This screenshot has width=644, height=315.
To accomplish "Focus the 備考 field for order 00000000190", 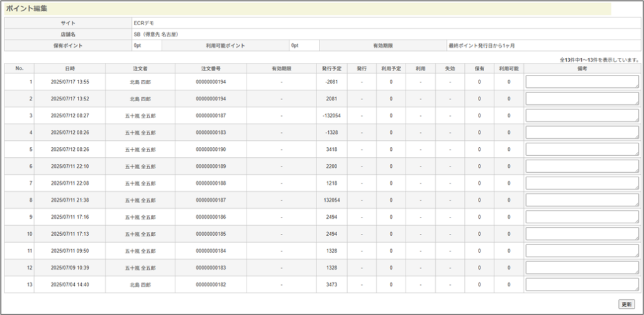I will pos(582,150).
